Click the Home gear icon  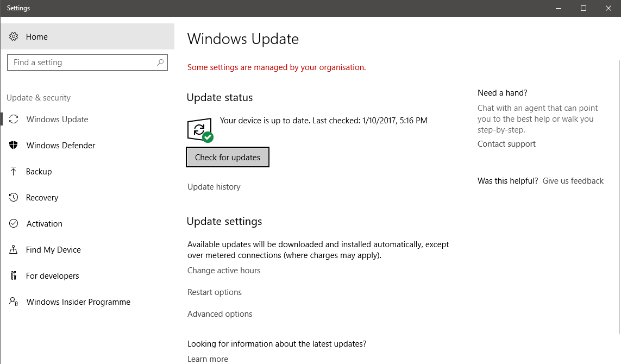[14, 36]
